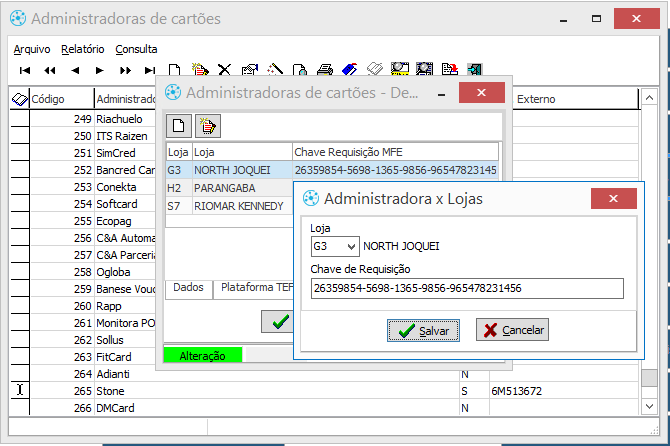Click the green Alteração status indicator
Screen dimensions: 670x446
pyautogui.click(x=203, y=356)
